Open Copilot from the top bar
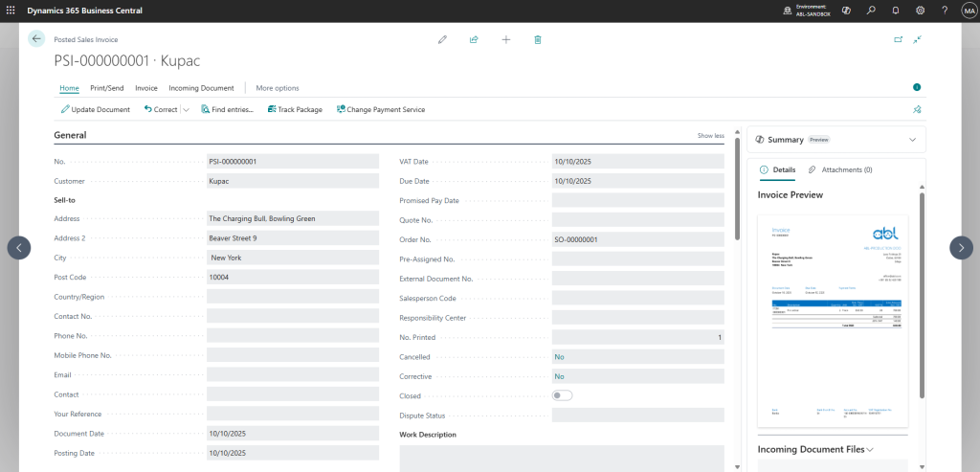 coord(846,11)
